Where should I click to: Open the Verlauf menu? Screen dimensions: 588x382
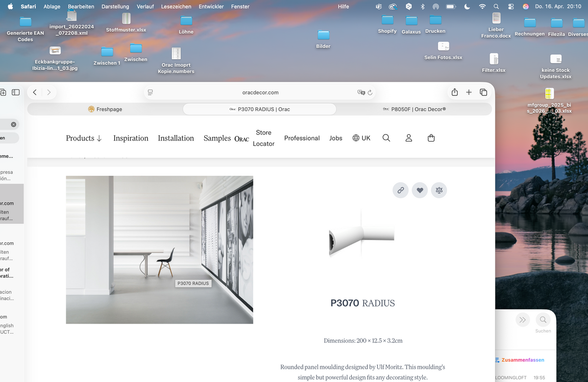click(x=146, y=6)
